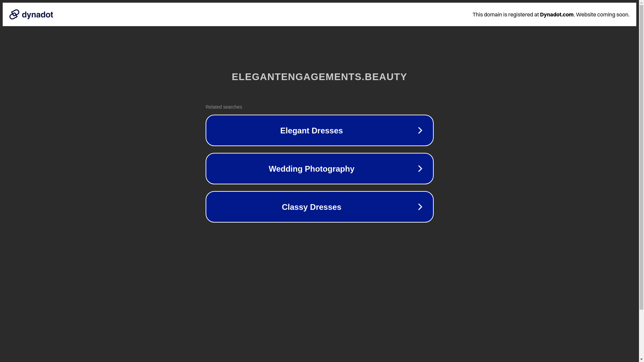This screenshot has width=644, height=362.
Task: Open the Wedding Photography related search
Action: click(x=319, y=169)
